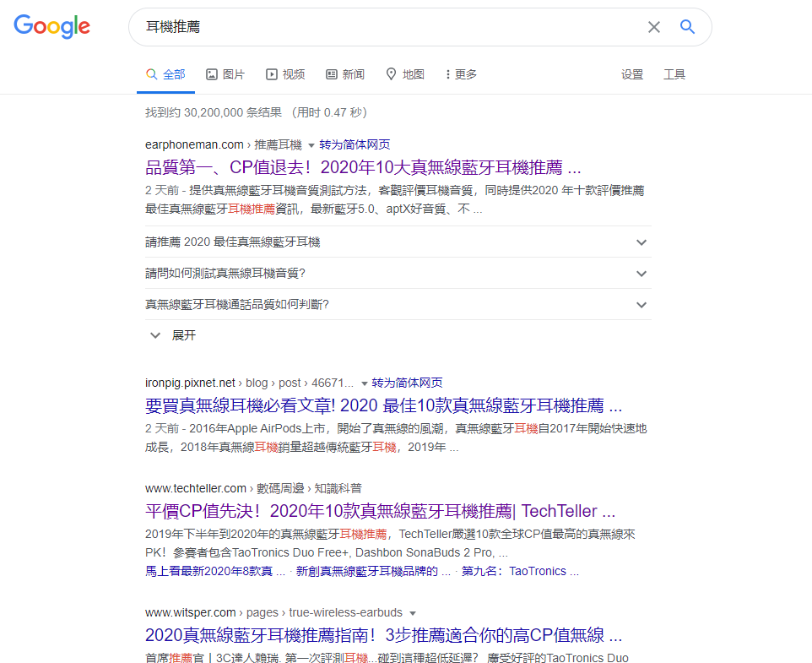Image resolution: width=812 pixels, height=663 pixels.
Task: Open TechTeller 平價CP值先決 result link
Action: (380, 511)
